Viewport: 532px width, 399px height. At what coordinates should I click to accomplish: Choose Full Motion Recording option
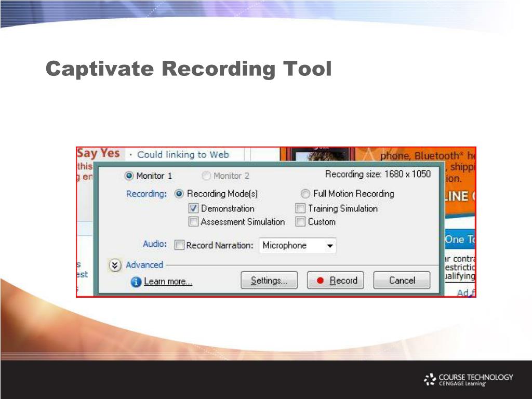305,194
